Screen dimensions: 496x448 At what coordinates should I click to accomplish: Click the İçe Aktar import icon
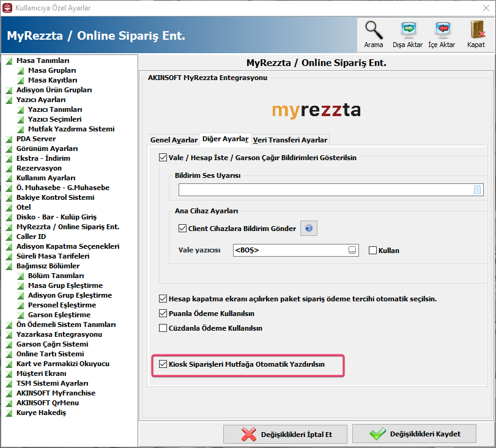point(442,30)
